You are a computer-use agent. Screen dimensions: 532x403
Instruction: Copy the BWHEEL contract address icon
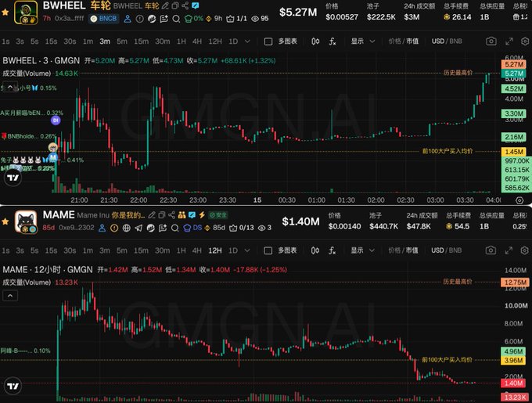coord(175,5)
